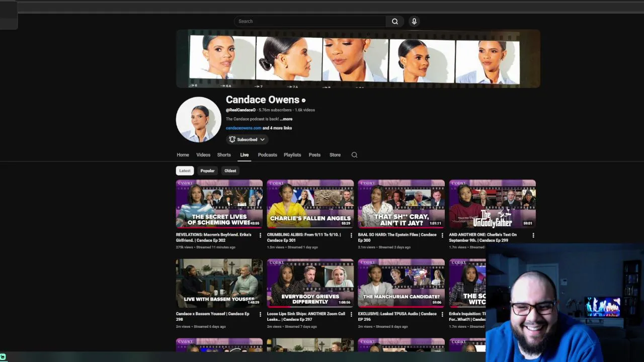Screen dimensions: 644x362
Task: Open the candaceowens.com link
Action: click(244, 128)
